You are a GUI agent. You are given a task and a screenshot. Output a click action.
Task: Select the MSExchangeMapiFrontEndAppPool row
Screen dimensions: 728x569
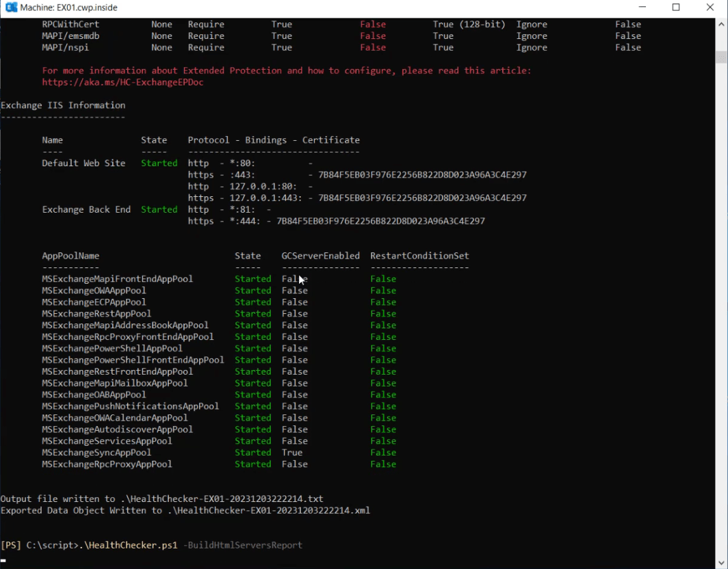tap(117, 278)
